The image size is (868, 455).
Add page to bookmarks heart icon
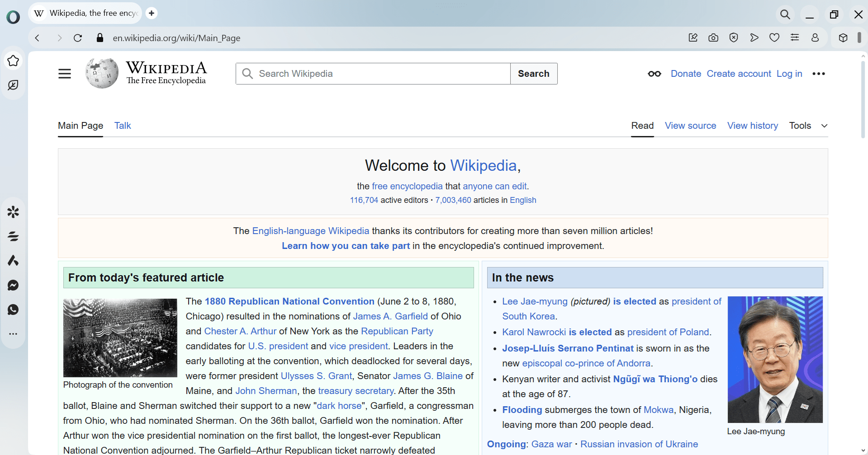click(774, 38)
